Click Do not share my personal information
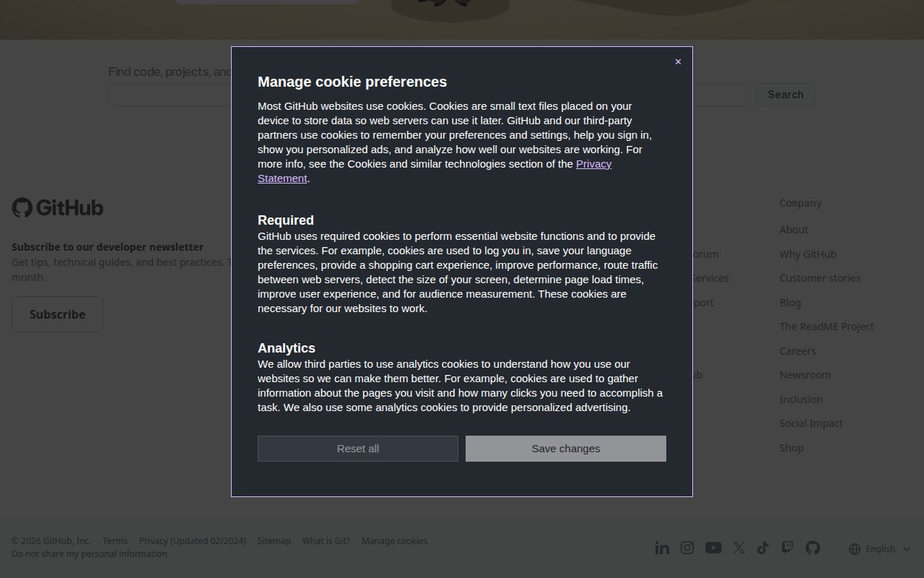 [89, 553]
